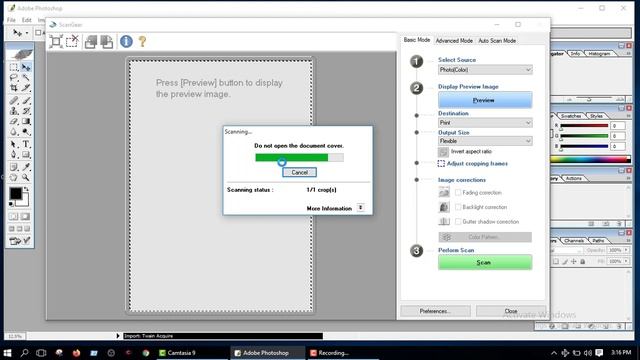Screen dimensions: 640x360
Task: Select the Move tool in Photoshop
Action: point(26,67)
